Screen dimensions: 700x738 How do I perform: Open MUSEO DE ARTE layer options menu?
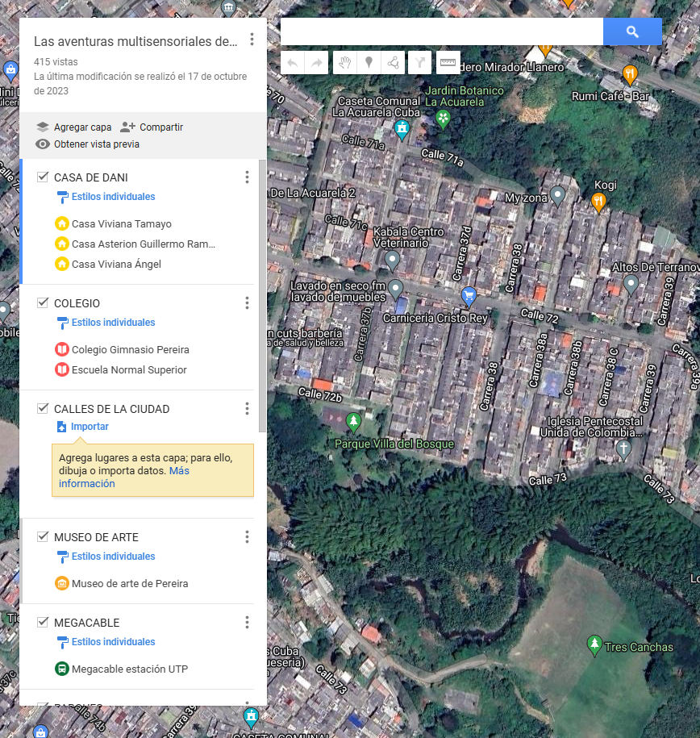247,537
